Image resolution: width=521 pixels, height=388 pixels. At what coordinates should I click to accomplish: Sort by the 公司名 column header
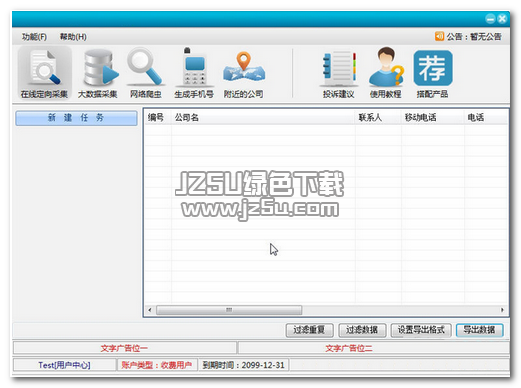click(263, 117)
